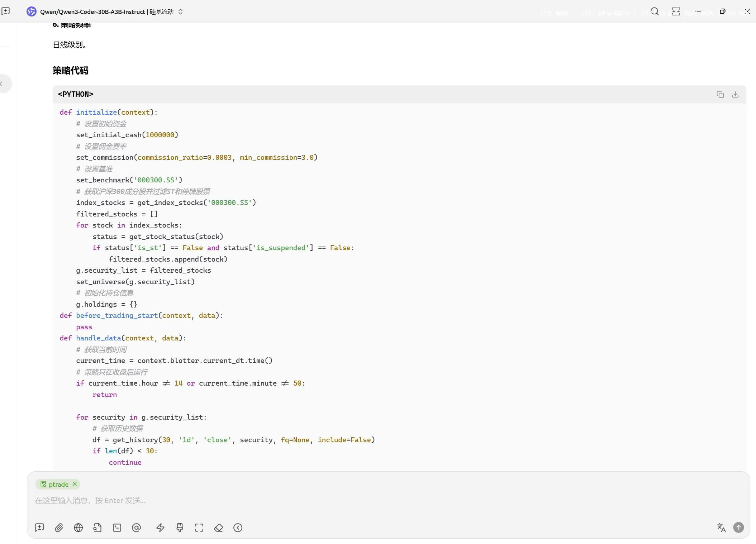Download the Python code block
Viewport: 756px width, 544px height.
pyautogui.click(x=735, y=94)
